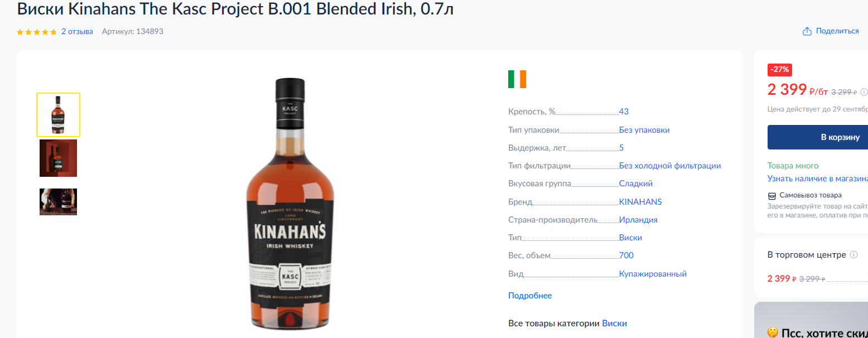Open the Виски category link at the bottom
Viewport: 868px width, 338px height.
coord(614,323)
